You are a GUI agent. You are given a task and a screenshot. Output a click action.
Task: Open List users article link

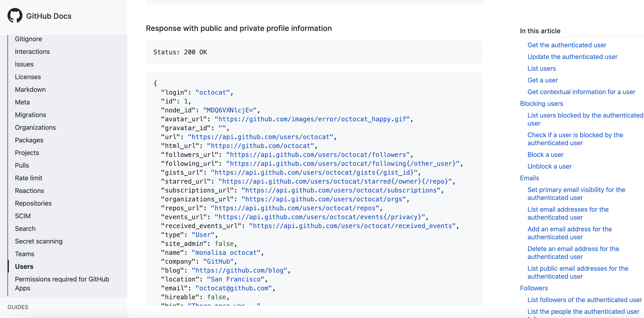542,69
